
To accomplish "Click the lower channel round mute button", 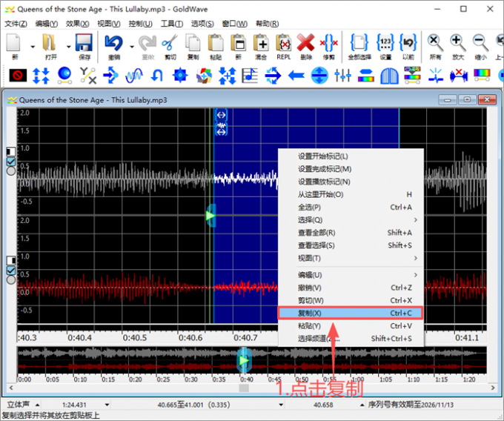I will tap(11, 279).
